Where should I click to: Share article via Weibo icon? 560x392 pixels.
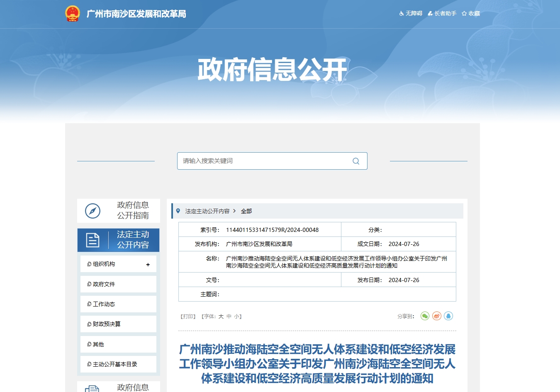(x=436, y=316)
